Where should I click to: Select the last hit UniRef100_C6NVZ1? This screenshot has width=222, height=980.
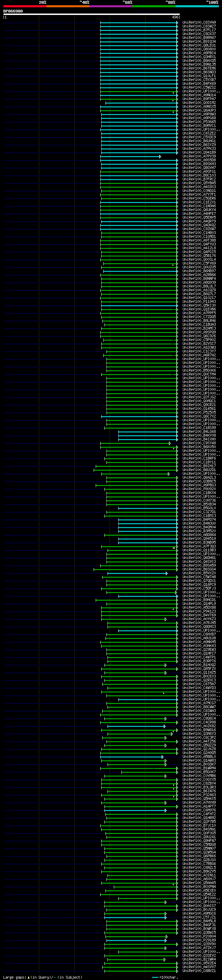199,971
